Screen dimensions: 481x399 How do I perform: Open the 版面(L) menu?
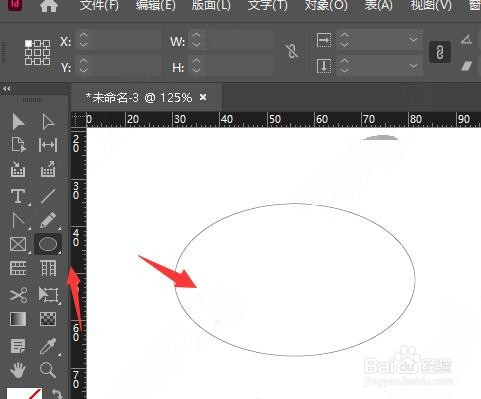click(211, 5)
